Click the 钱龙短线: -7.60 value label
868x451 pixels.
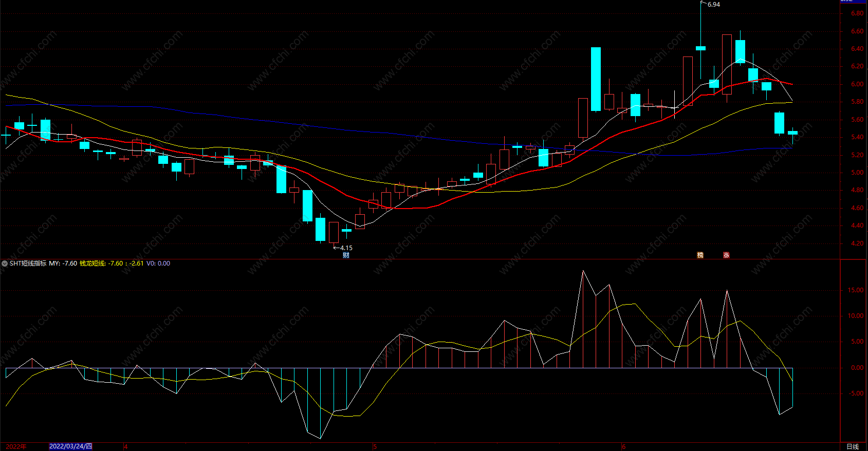(101, 264)
